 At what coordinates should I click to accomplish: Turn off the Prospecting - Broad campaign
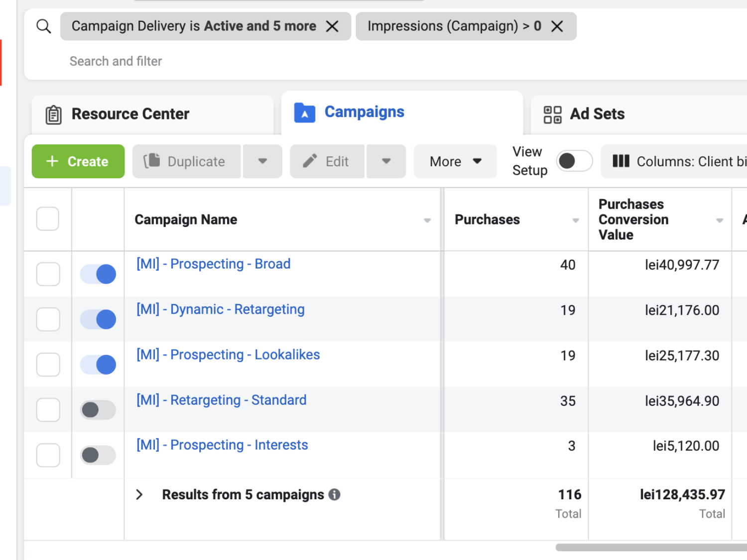[x=98, y=274]
